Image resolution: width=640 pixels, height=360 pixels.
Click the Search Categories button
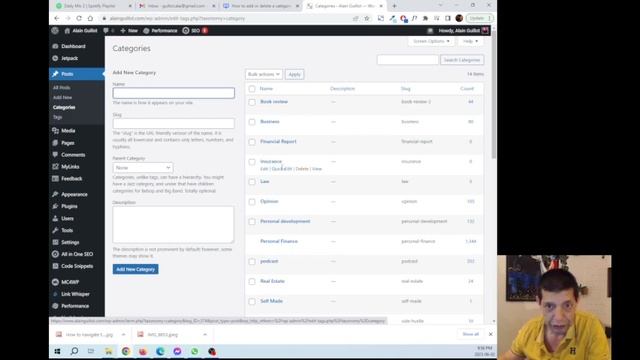[x=462, y=60]
